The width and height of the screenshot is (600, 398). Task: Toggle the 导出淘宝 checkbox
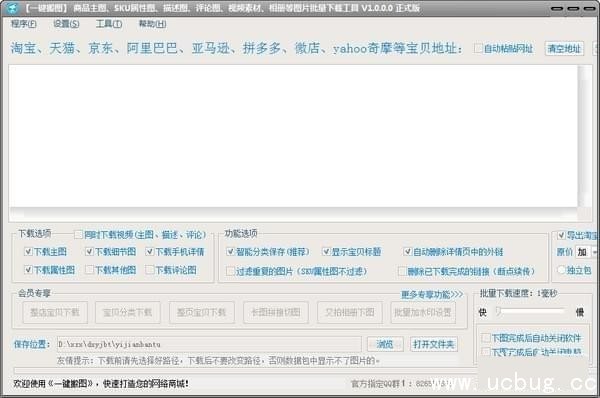[561, 235]
